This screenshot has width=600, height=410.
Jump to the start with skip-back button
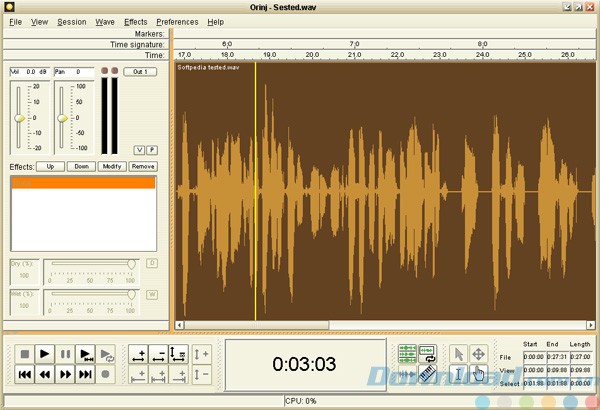(x=23, y=374)
